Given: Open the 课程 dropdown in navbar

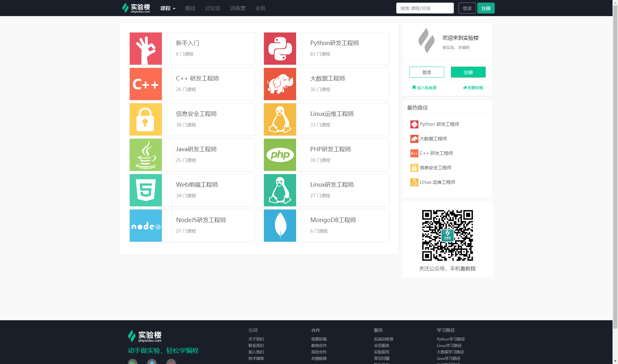Looking at the screenshot, I should [x=168, y=8].
